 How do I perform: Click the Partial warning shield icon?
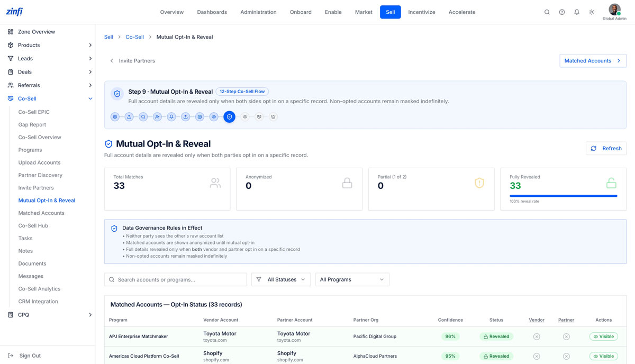pyautogui.click(x=479, y=183)
